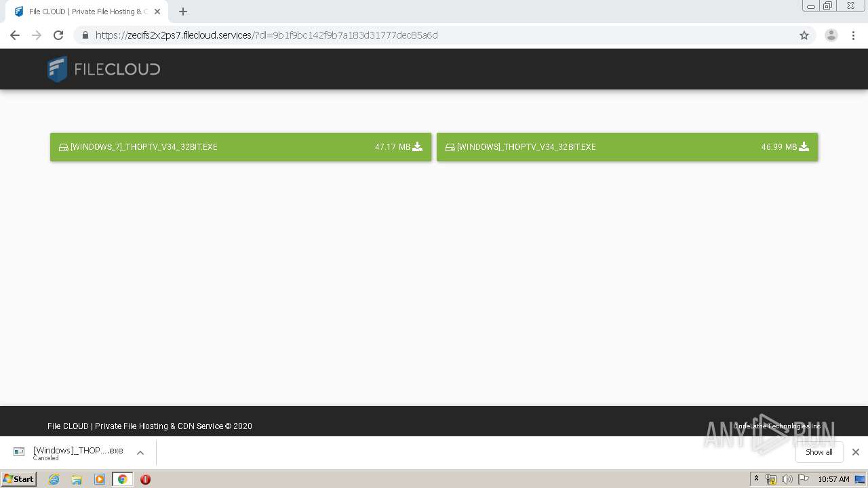Open Action Center flag icon
Viewport: 868px width, 488px height.
point(804,479)
